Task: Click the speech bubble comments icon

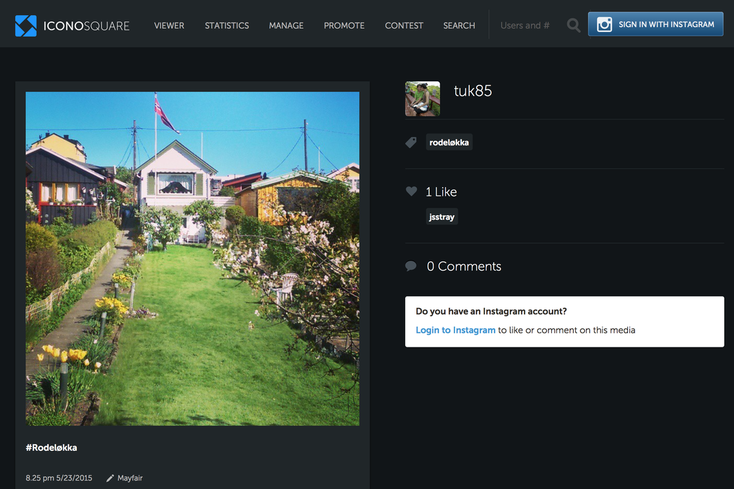Action: coord(411,266)
